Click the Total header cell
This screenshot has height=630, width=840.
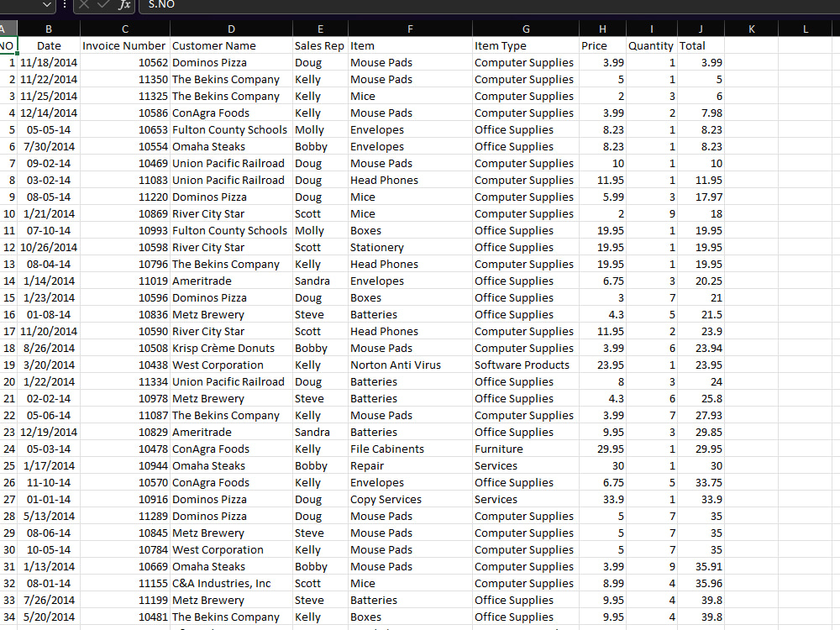click(x=701, y=45)
